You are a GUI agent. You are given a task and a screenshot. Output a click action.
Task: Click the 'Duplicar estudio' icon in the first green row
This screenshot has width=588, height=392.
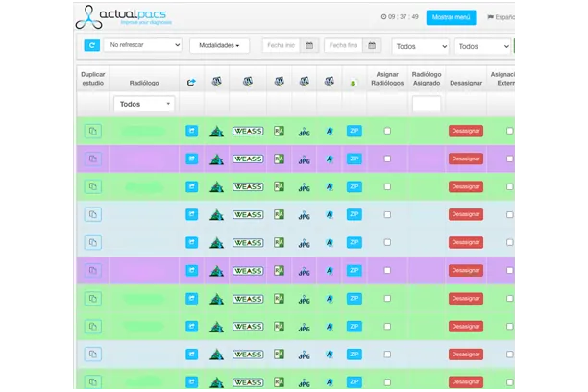click(x=92, y=132)
